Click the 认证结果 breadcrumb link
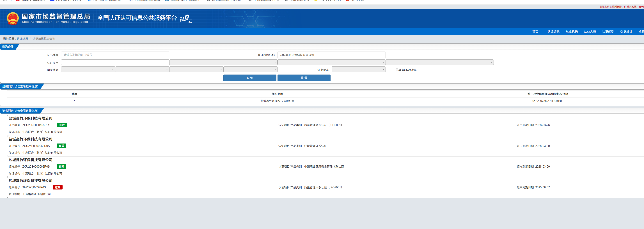The image size is (644, 229). (22, 39)
